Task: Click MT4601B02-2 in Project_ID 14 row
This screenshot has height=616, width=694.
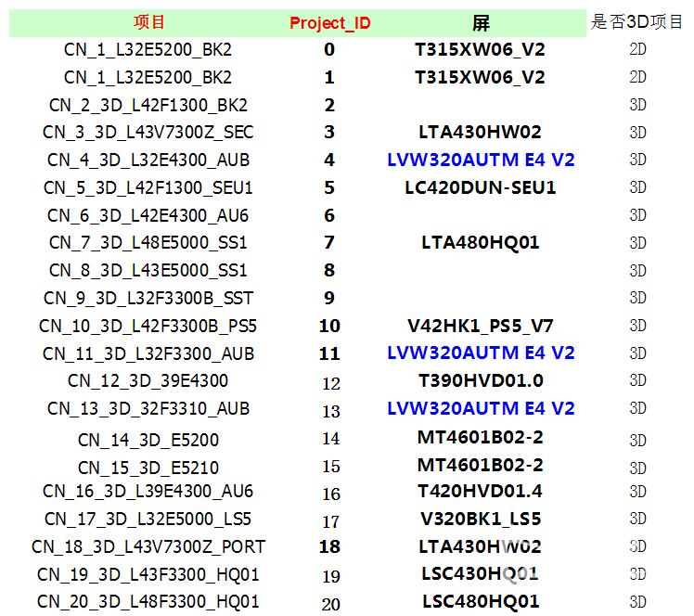Action: click(481, 438)
